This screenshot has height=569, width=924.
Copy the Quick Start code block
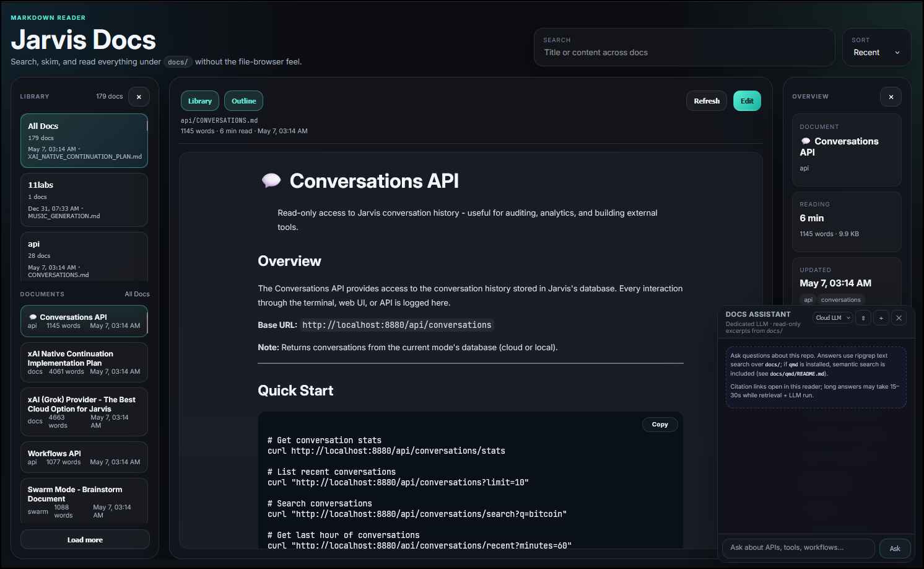click(x=660, y=425)
